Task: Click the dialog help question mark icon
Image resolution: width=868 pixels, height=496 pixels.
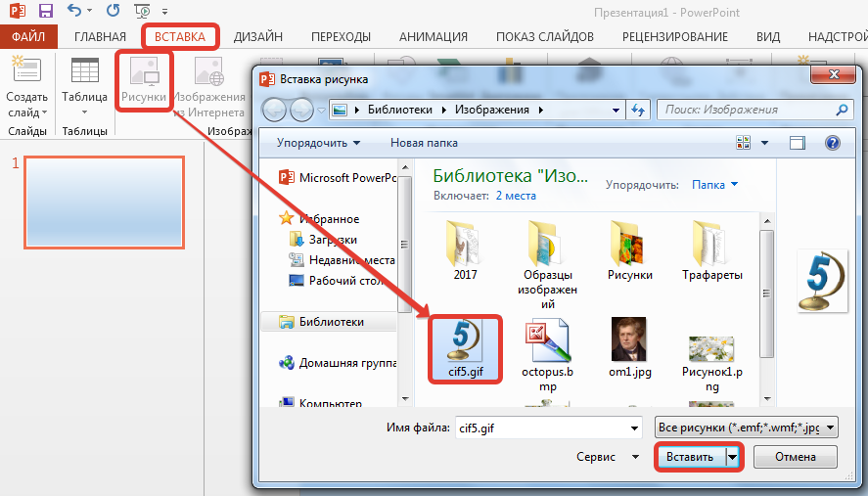Action: click(x=832, y=143)
